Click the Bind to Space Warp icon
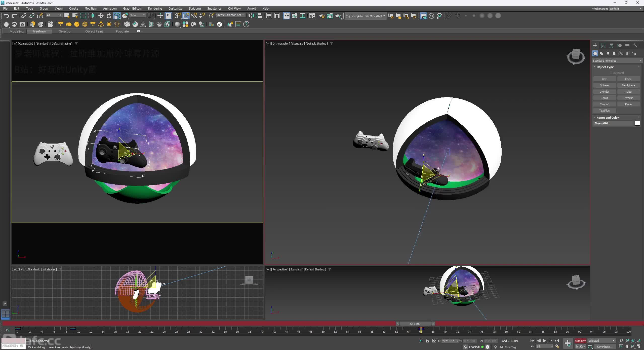Viewport: 644px width, 350px height. point(40,16)
